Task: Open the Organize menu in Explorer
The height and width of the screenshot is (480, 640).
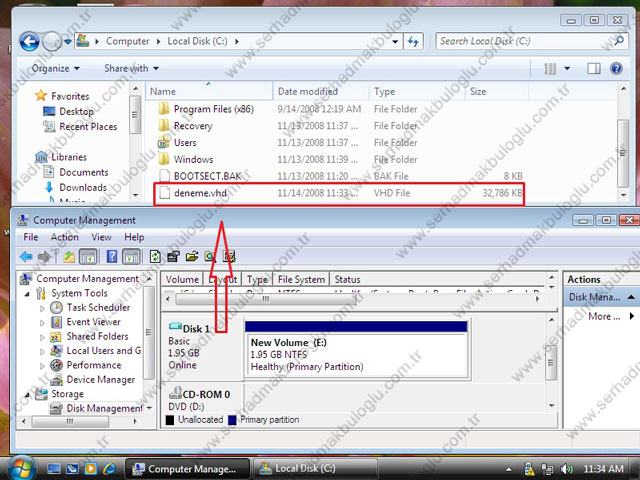Action: tap(56, 68)
